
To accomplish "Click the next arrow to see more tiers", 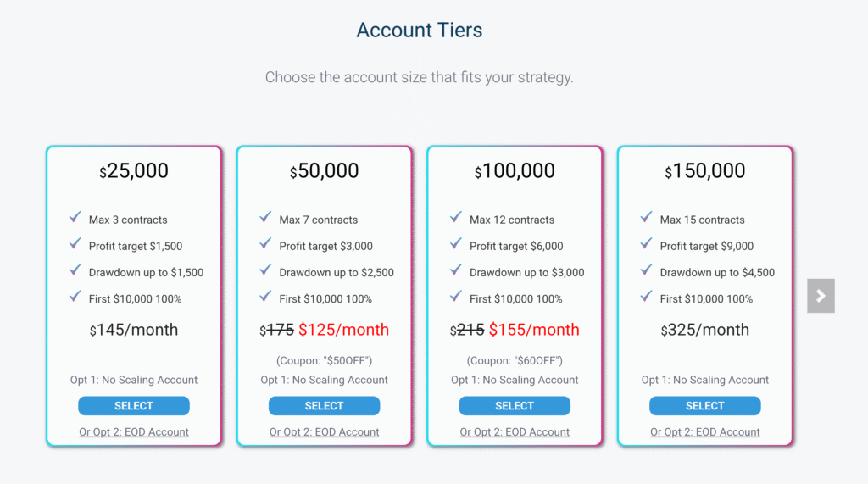I will click(821, 296).
